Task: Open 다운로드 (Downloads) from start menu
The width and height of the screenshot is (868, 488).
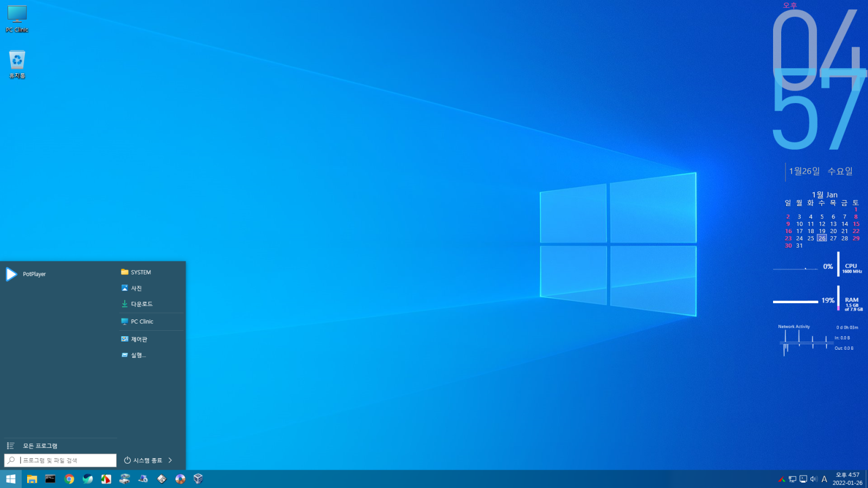Action: (141, 304)
